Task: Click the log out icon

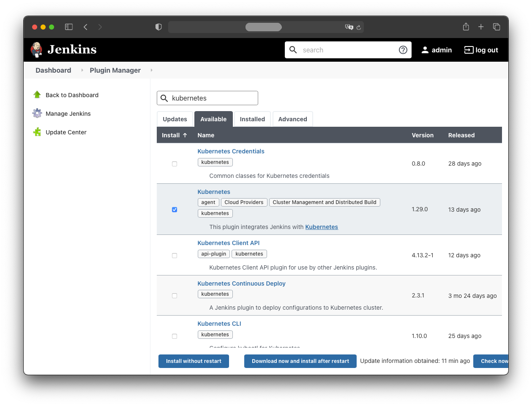Action: (x=469, y=50)
